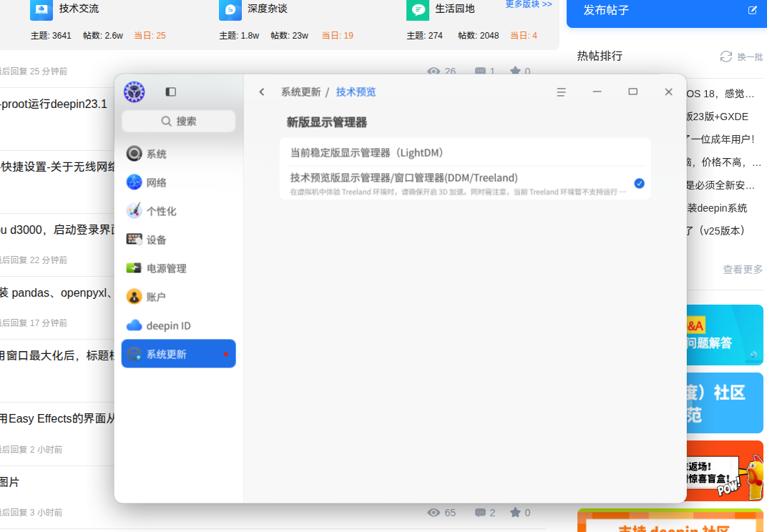The image size is (767, 532).
Task: Click the blue checkmark on DDM/Treeland row
Action: click(639, 183)
